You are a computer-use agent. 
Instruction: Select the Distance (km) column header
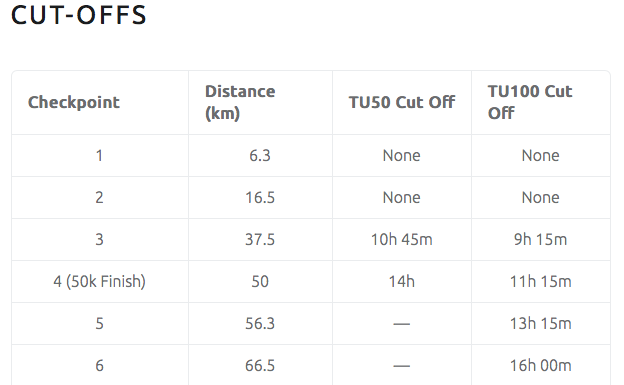click(x=240, y=102)
